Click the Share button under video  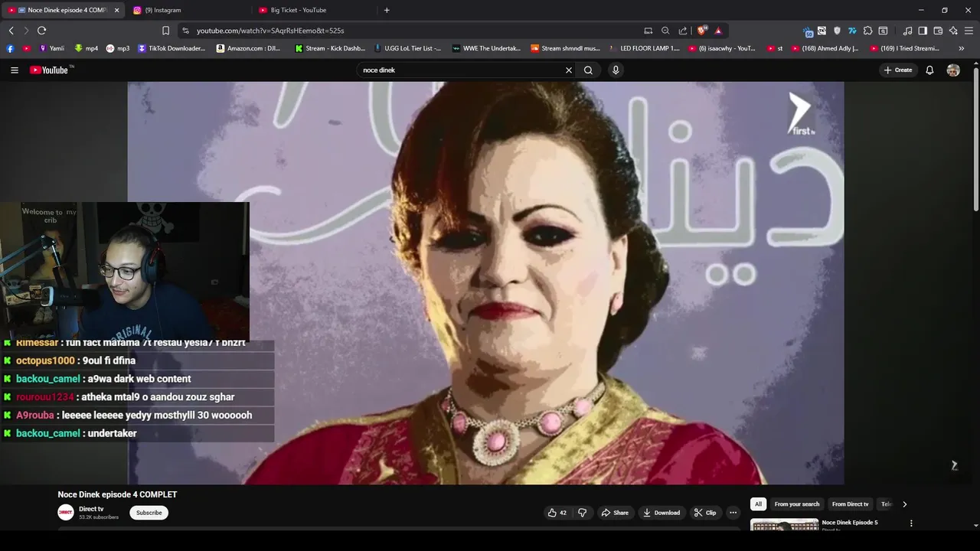point(615,513)
